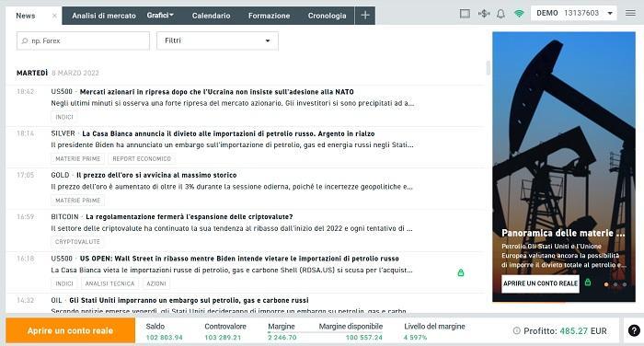Select the first orange carousel dot
Screen dimensions: 644x346
(606, 284)
